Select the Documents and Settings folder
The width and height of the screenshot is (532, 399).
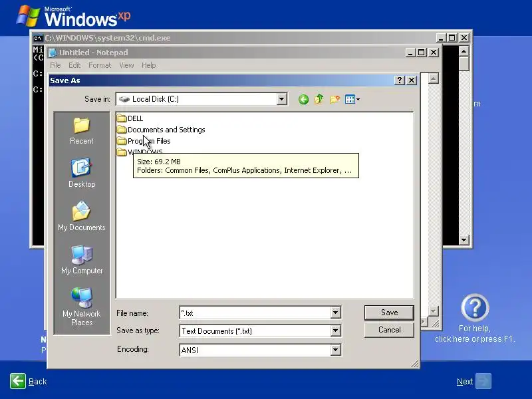[161, 130]
